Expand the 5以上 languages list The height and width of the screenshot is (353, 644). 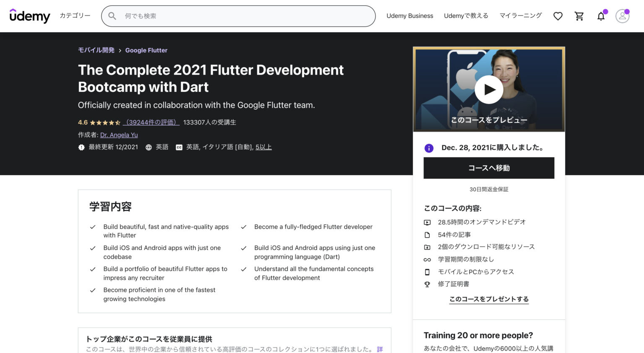[x=264, y=147]
